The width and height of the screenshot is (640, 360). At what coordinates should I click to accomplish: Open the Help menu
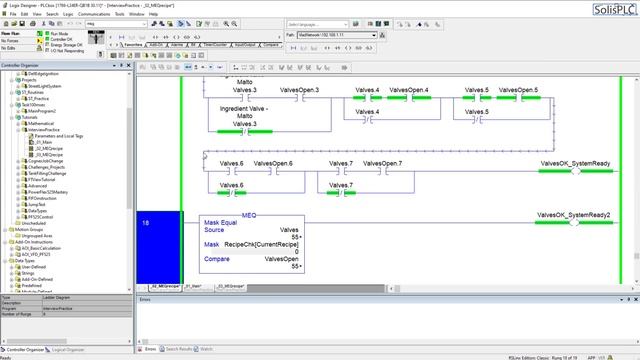coord(153,14)
